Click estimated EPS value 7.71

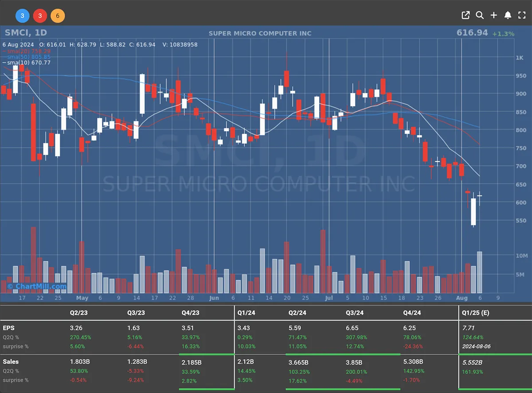[x=468, y=328]
